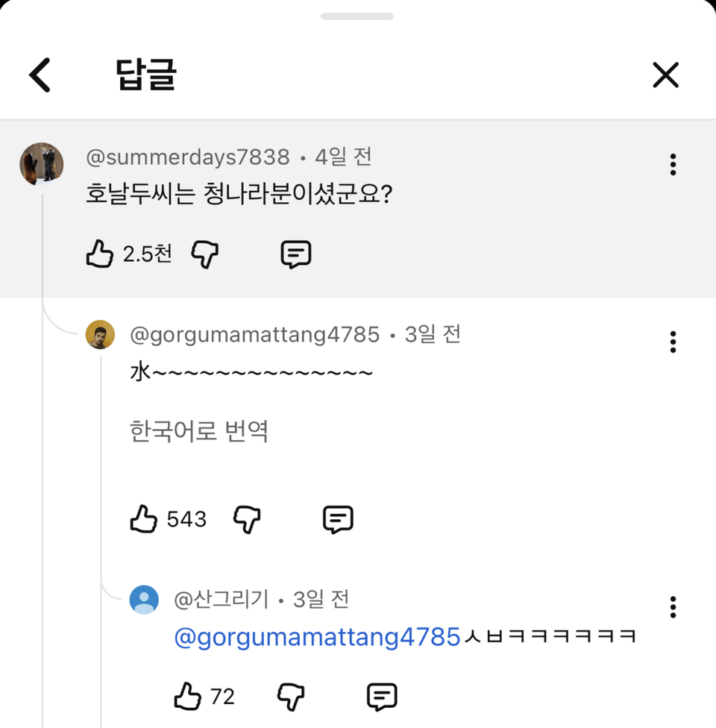Open more options for @산그리기 reply
Viewport: 716px width, 728px height.
(673, 607)
